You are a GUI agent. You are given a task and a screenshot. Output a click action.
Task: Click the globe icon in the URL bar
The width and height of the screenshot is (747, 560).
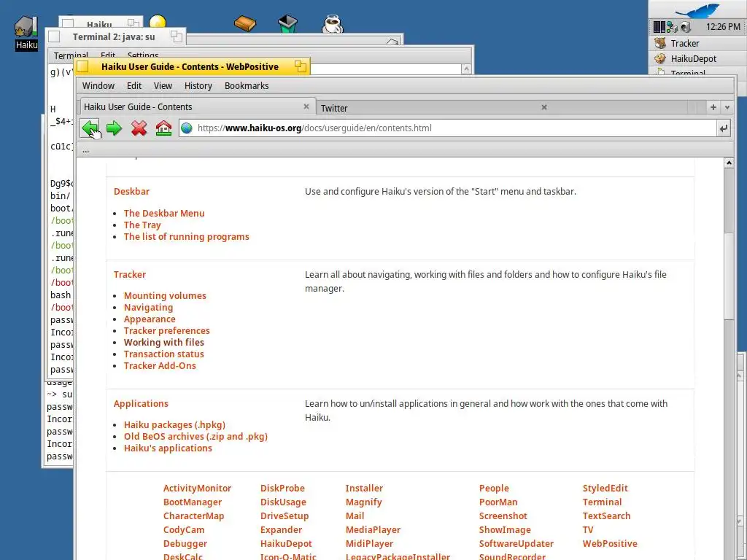(x=187, y=128)
